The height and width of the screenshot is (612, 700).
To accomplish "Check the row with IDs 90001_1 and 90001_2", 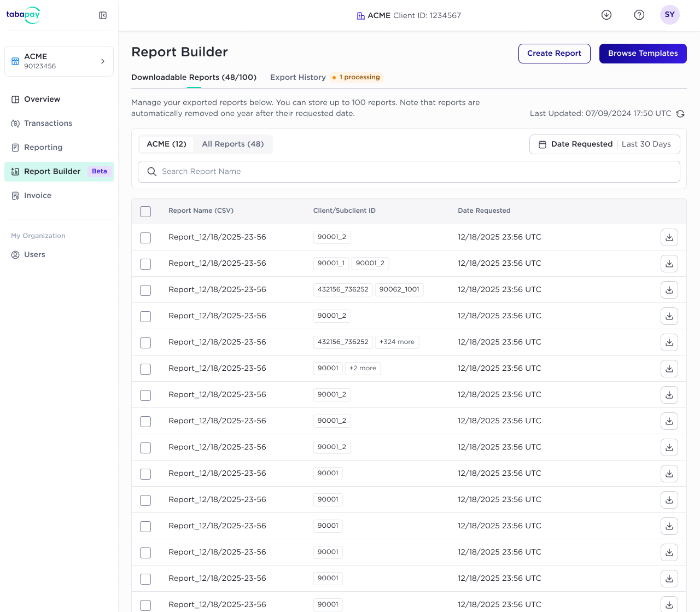I will (145, 264).
